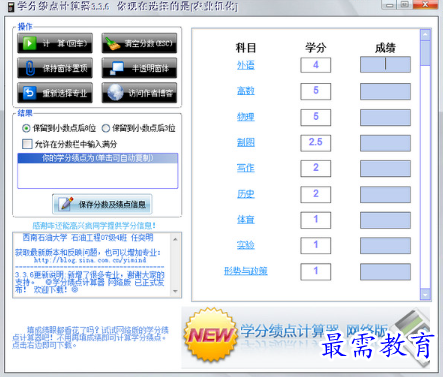
Task: Click the blog URL text http://blog.sina.com.cn/yimind
Action: tap(90, 260)
